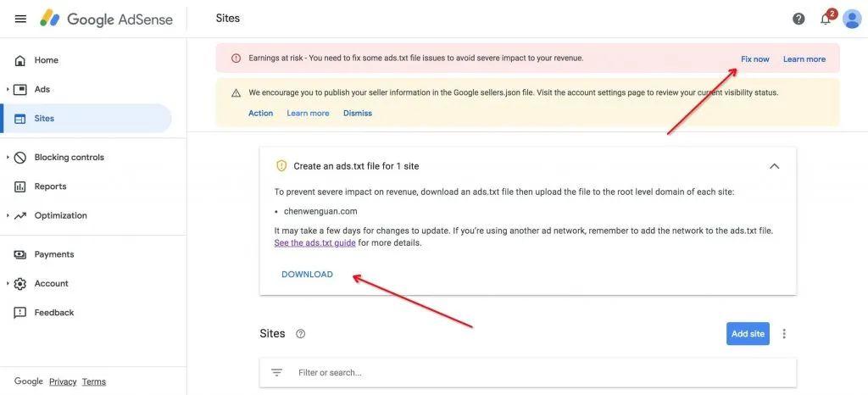Open the user account avatar
The height and width of the screenshot is (395, 868).
[x=851, y=19]
